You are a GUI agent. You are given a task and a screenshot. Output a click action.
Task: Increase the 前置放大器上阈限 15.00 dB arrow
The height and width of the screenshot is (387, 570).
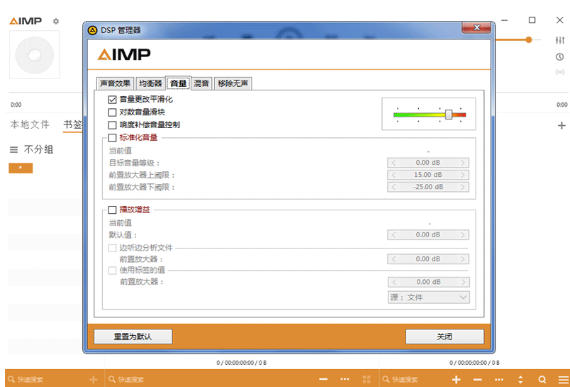pyautogui.click(x=462, y=175)
